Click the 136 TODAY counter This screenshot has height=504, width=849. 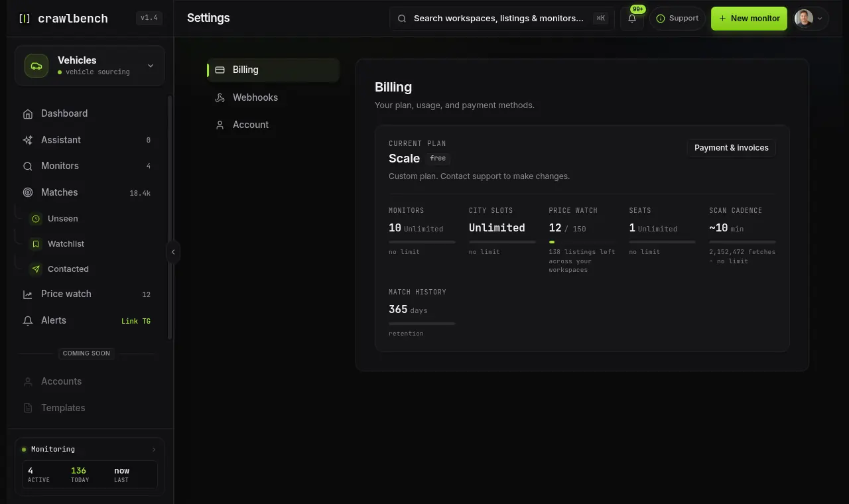80,474
